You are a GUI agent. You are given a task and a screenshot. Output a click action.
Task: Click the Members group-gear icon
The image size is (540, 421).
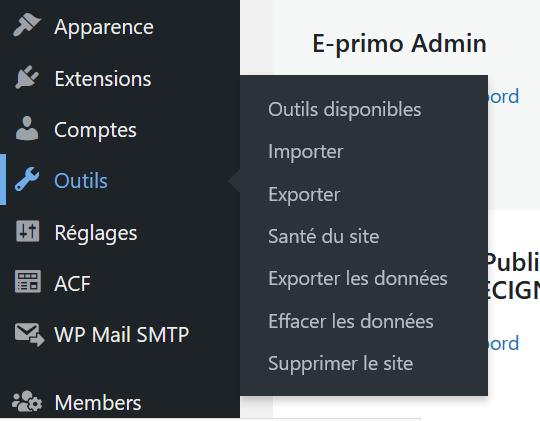point(27,401)
